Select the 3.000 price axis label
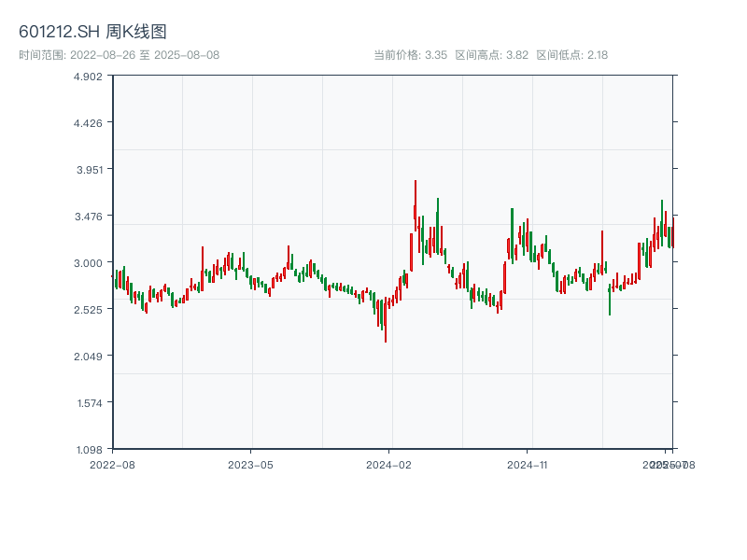 click(x=88, y=263)
